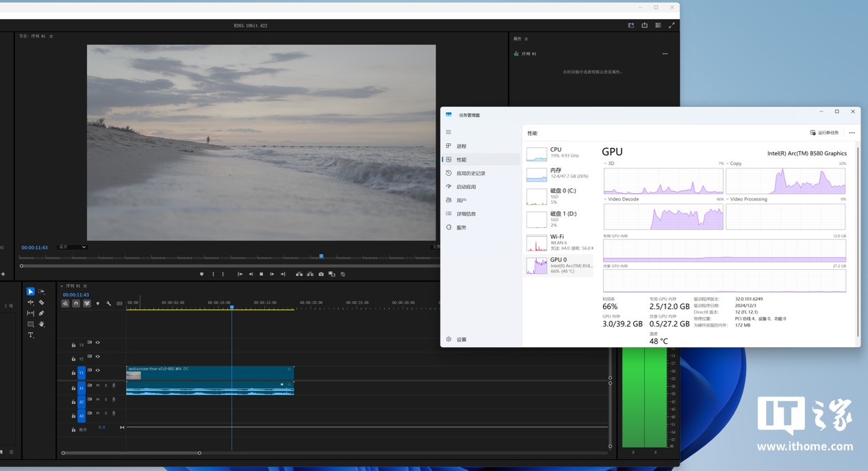Open the 进程 (Processes) tab in Task Manager

coord(461,146)
